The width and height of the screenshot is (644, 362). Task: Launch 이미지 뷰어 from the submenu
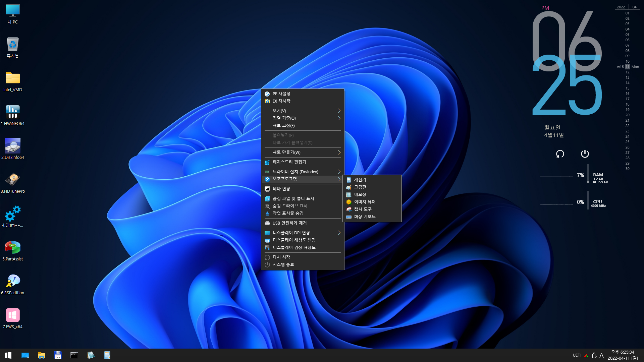click(x=372, y=202)
